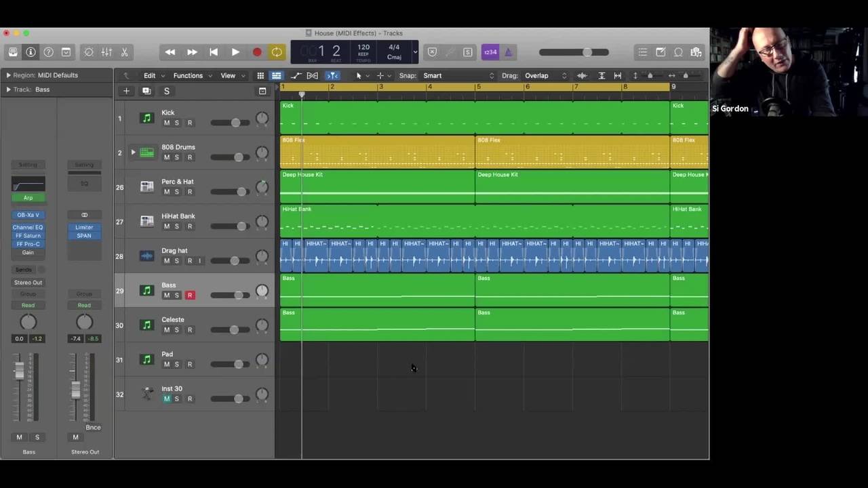
Task: Toggle the global Solo S button in track header
Action: click(167, 91)
